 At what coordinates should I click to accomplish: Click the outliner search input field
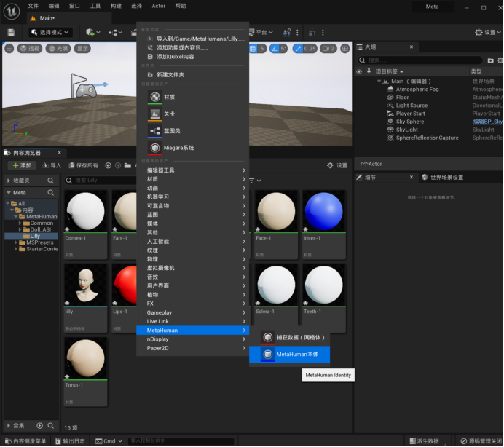click(x=420, y=60)
